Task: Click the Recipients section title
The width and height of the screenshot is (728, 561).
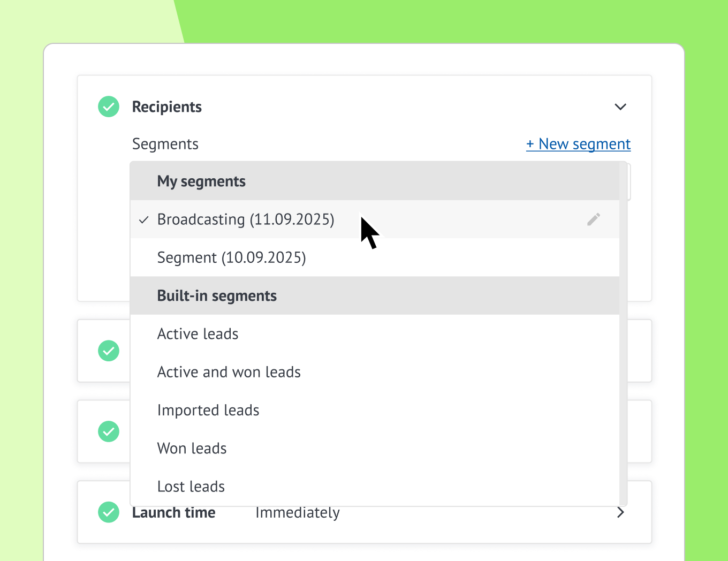Action: point(166,107)
